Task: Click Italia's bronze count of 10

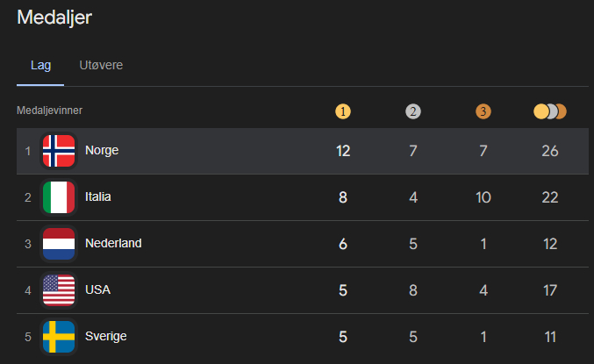Action: pos(483,197)
